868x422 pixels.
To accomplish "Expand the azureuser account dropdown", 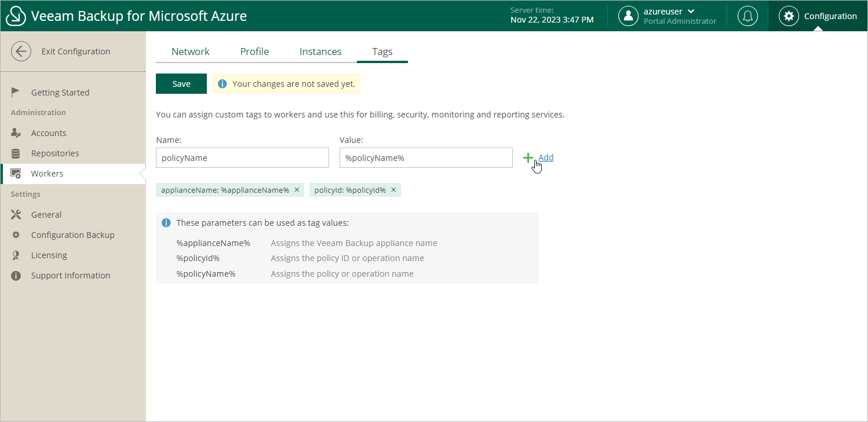I will pos(691,12).
